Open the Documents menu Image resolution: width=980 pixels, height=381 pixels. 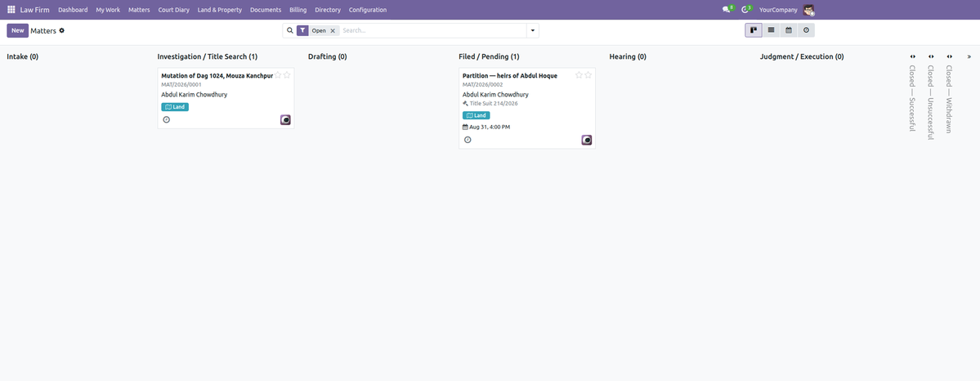(x=266, y=10)
